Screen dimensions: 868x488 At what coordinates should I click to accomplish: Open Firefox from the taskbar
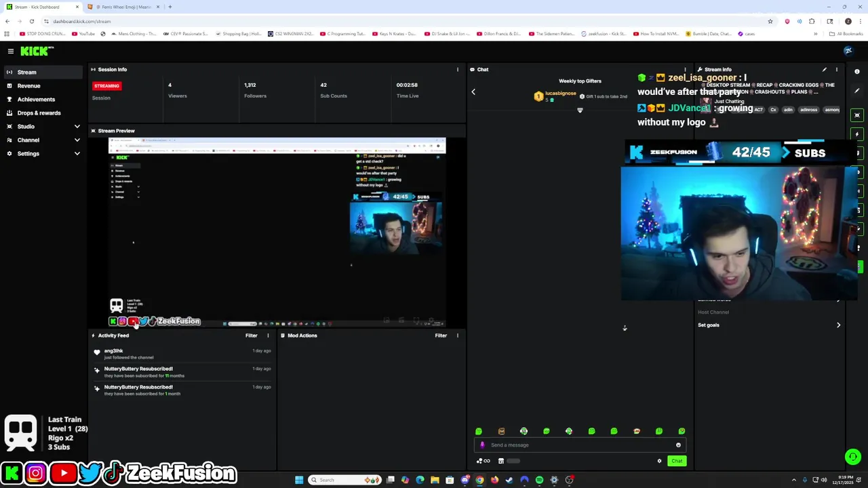(x=494, y=480)
